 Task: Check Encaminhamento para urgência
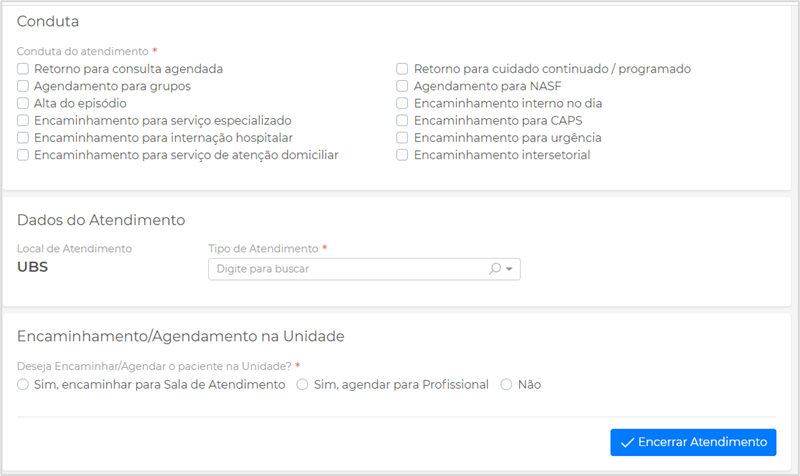pos(402,137)
